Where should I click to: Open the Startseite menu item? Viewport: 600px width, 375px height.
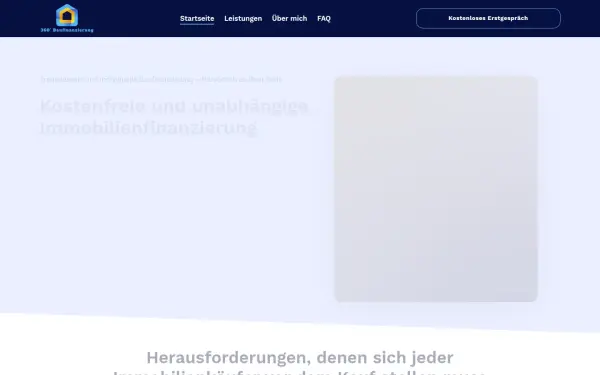197,18
